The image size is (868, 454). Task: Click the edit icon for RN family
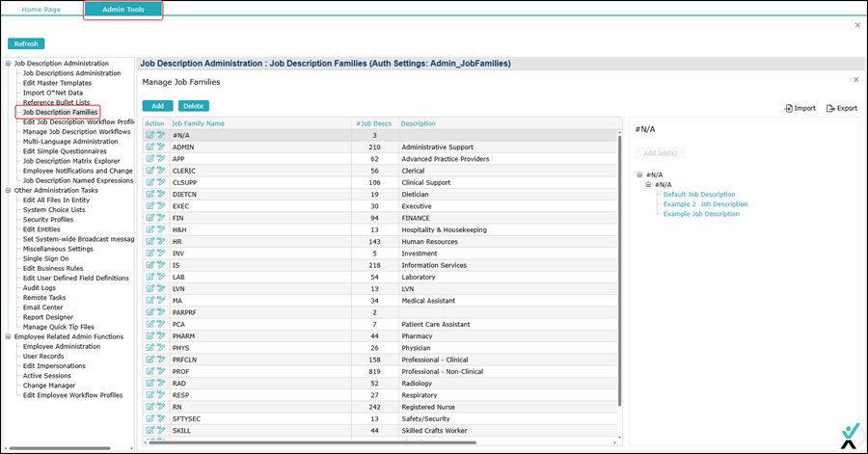click(150, 407)
